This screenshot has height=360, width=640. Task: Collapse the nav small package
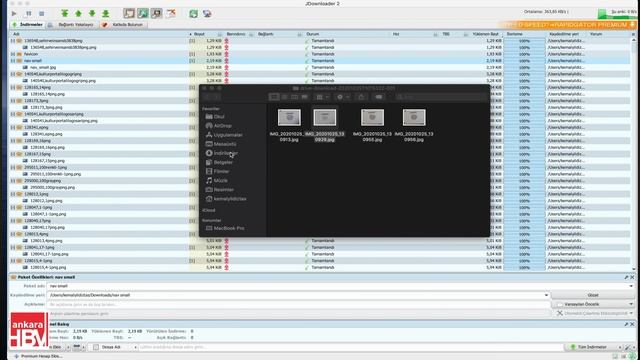(x=13, y=60)
